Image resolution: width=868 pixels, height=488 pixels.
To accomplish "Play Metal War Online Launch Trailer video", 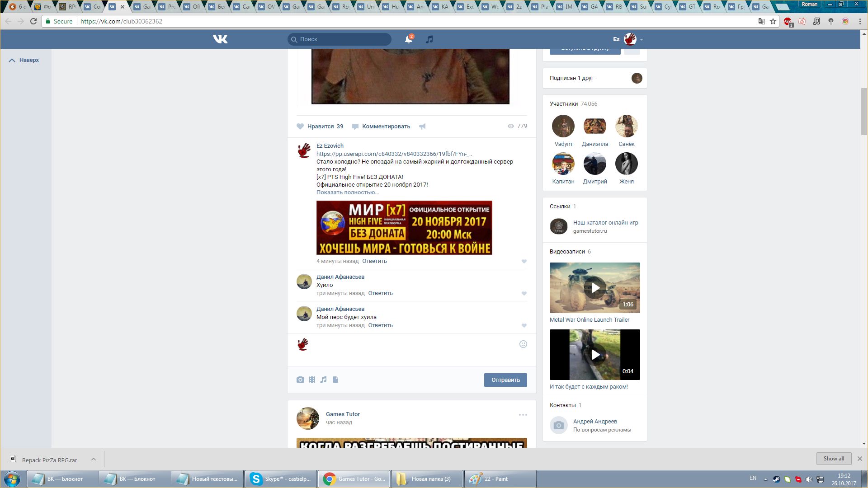I will 595,288.
